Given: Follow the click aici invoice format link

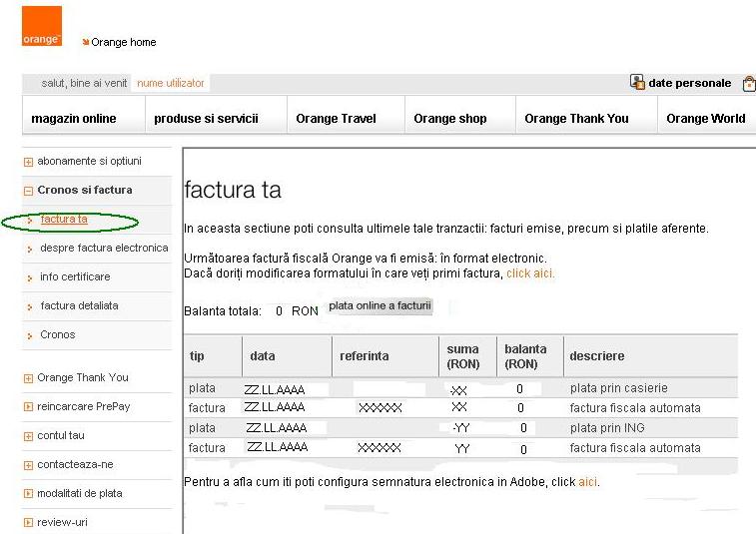Looking at the screenshot, I should tap(529, 273).
